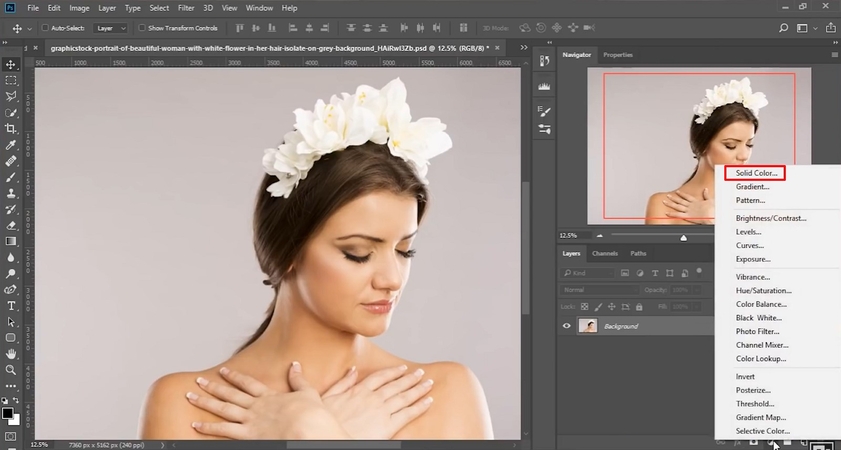This screenshot has width=841, height=450.
Task: Select the Eraser tool
Action: 11,226
